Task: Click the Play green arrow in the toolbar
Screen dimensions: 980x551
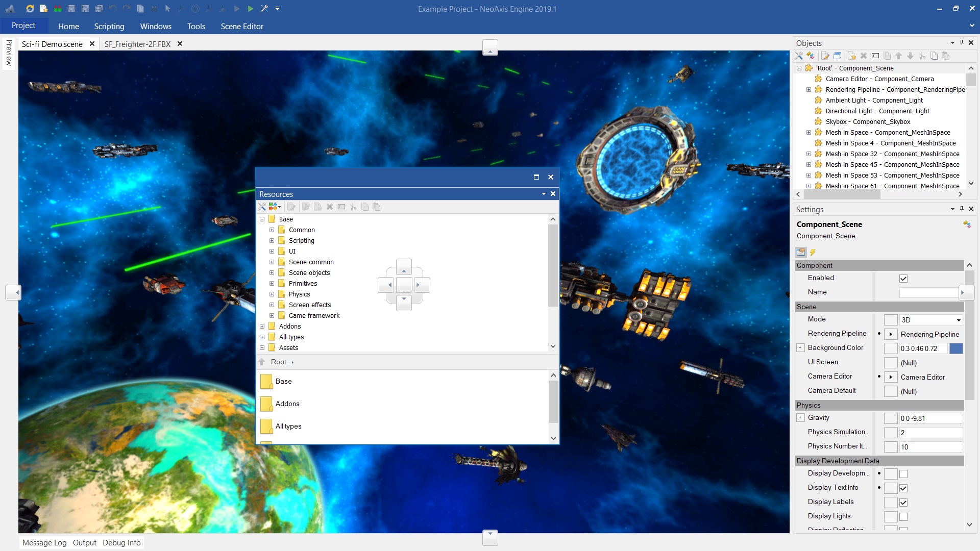Action: click(x=250, y=9)
